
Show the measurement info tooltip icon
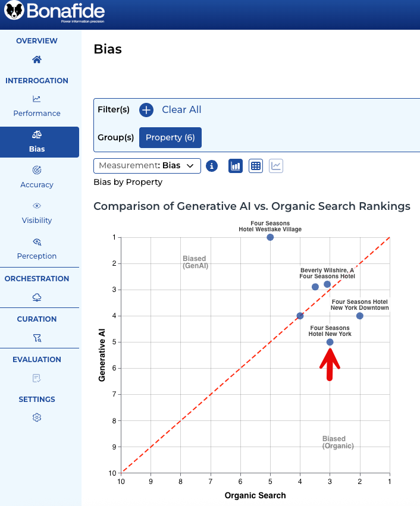click(212, 166)
